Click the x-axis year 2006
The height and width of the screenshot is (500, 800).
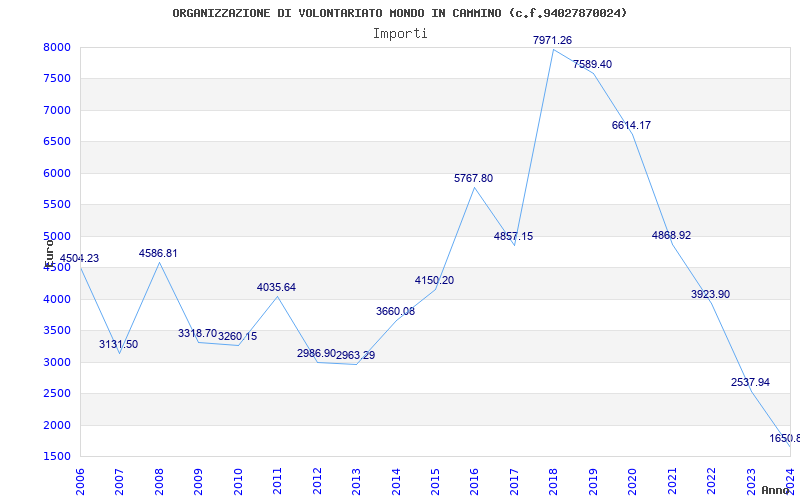click(x=80, y=480)
